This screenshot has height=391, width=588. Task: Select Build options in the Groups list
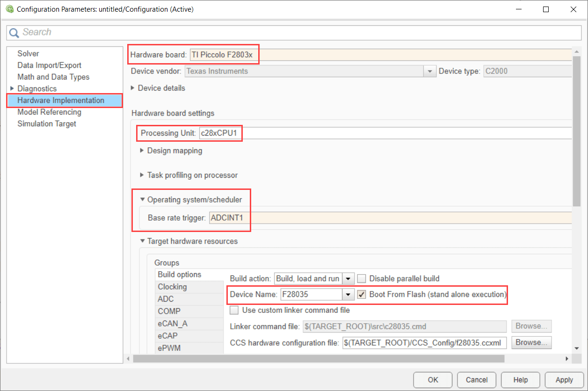point(189,275)
